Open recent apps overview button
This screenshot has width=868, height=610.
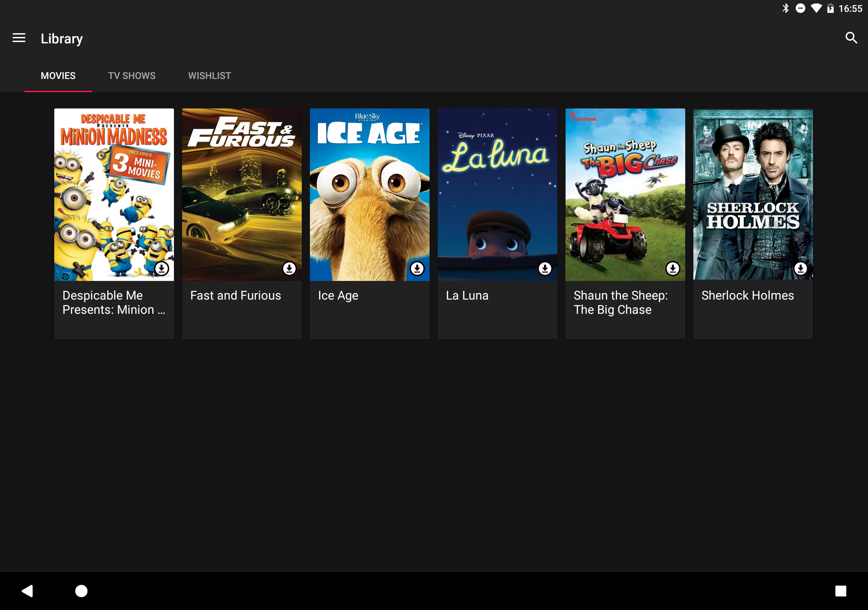click(x=841, y=591)
